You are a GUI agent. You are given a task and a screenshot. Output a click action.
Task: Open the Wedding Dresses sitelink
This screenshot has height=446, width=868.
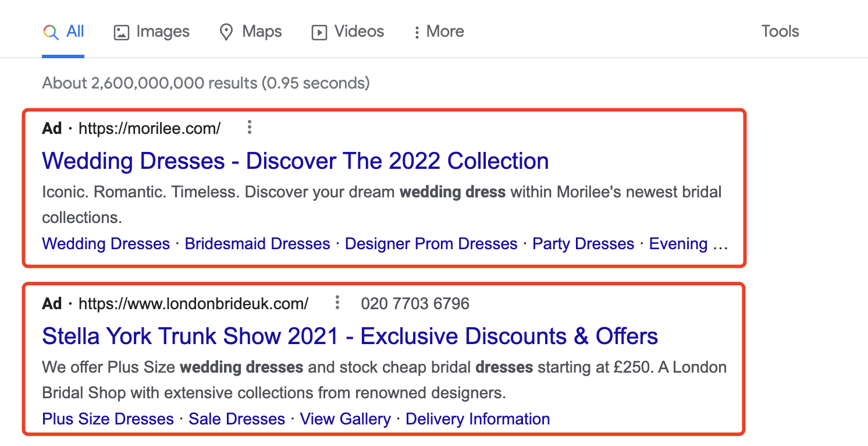click(106, 243)
